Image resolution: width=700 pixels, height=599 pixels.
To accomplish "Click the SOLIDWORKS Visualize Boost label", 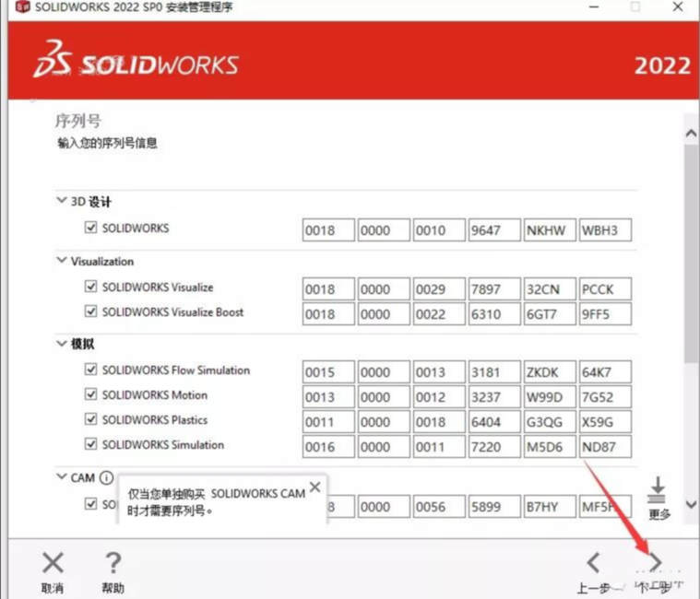I will click(172, 312).
